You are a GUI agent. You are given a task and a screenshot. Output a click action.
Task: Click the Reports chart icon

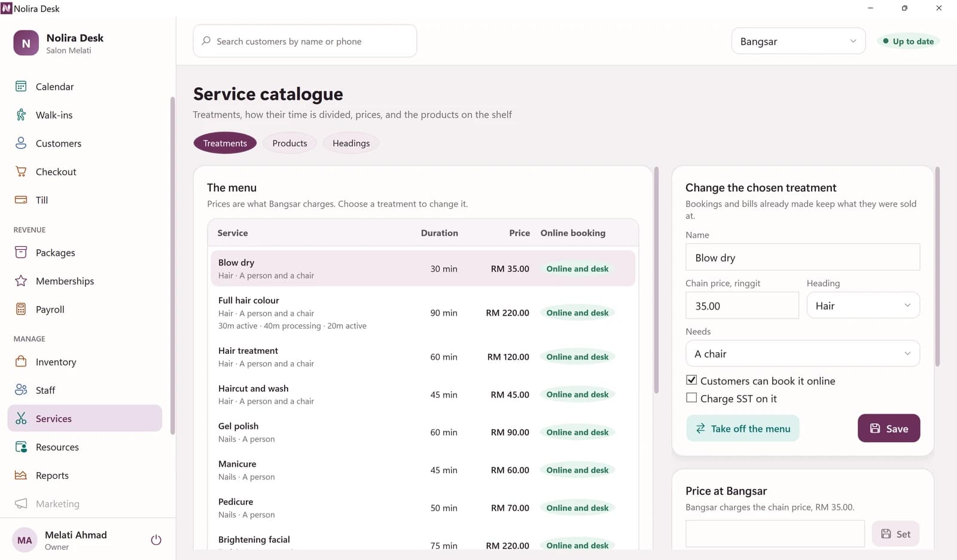[x=21, y=475]
